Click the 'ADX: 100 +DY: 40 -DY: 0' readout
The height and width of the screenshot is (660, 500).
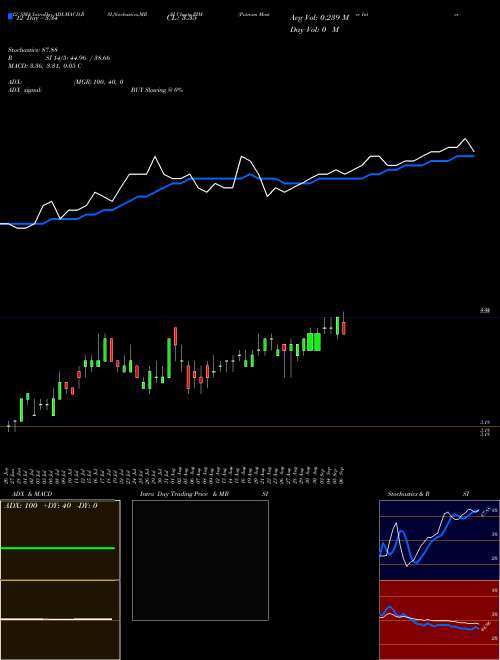(x=51, y=506)
